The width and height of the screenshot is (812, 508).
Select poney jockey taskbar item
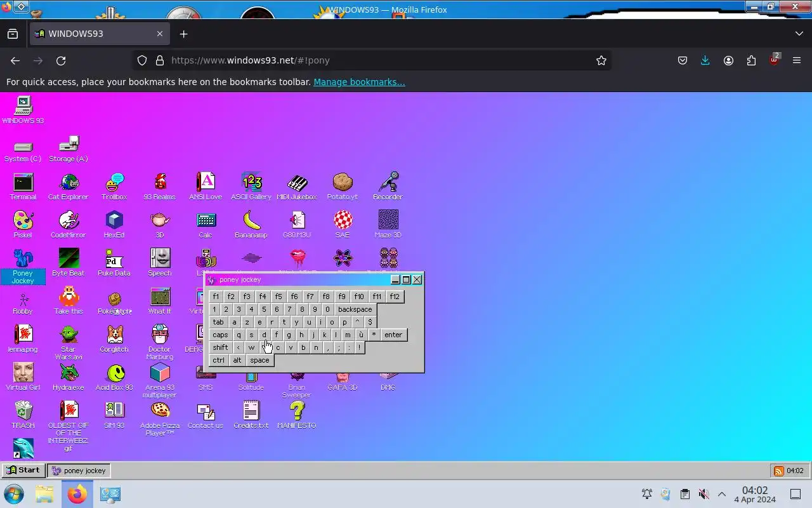79,471
